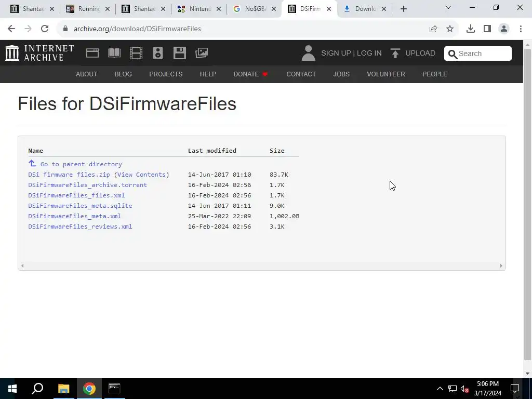
Task: Click the browser forward arrow
Action: 28,29
